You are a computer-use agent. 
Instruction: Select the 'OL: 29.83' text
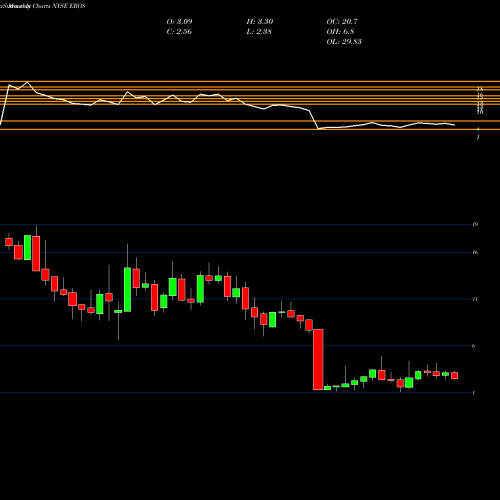(x=344, y=42)
